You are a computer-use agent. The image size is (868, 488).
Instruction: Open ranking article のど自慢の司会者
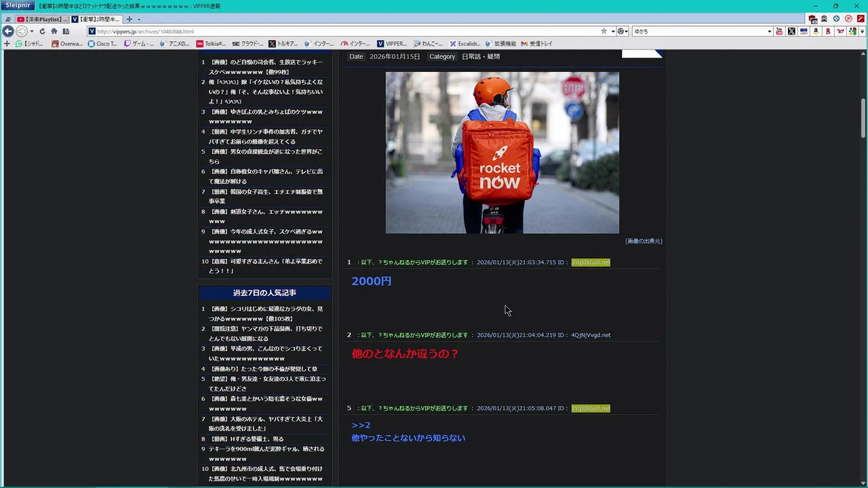267,67
